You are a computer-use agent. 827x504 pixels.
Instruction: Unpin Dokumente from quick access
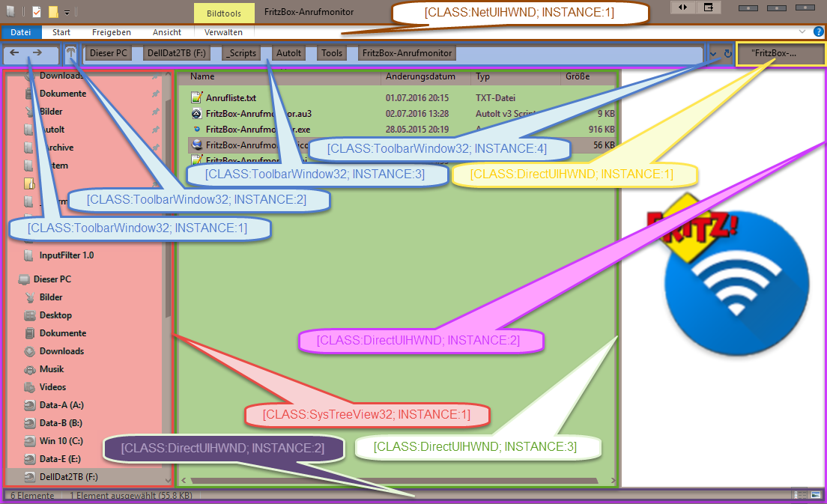click(x=155, y=94)
